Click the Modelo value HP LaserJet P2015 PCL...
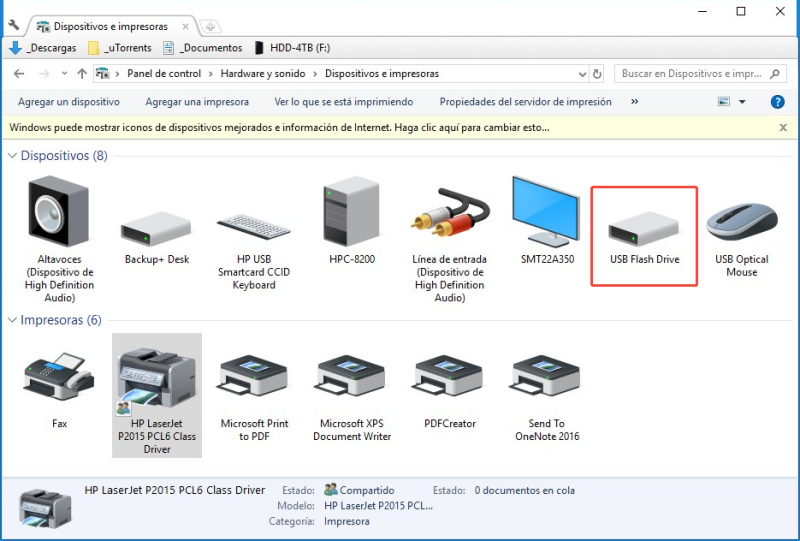This screenshot has width=800, height=541. click(379, 506)
